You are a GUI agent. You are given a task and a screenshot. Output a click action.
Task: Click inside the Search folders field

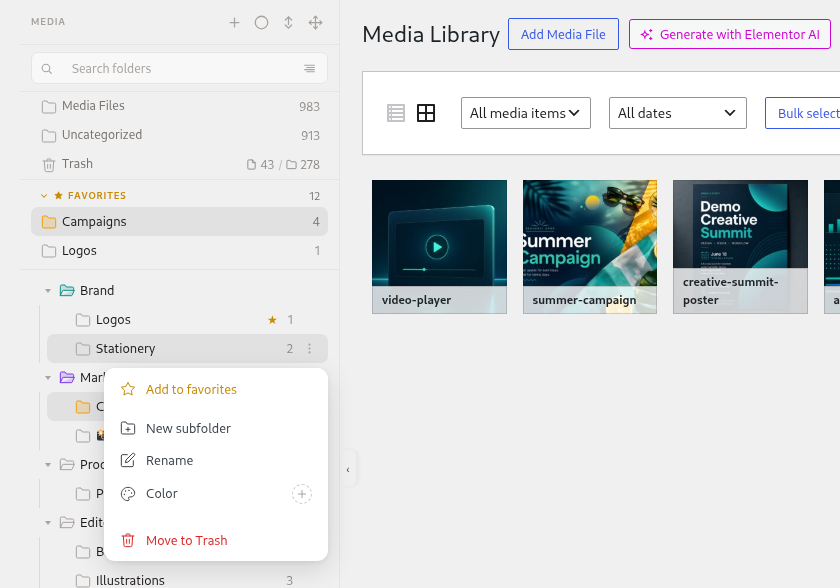coord(179,68)
